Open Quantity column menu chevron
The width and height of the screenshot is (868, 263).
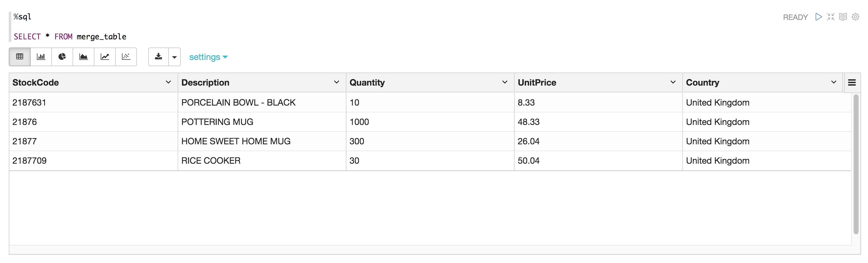505,82
